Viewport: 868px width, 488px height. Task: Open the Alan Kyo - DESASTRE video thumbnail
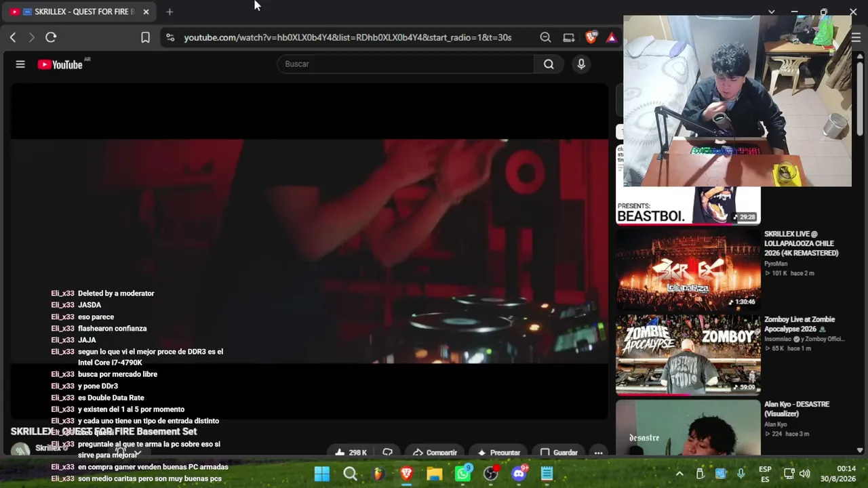coord(688,428)
